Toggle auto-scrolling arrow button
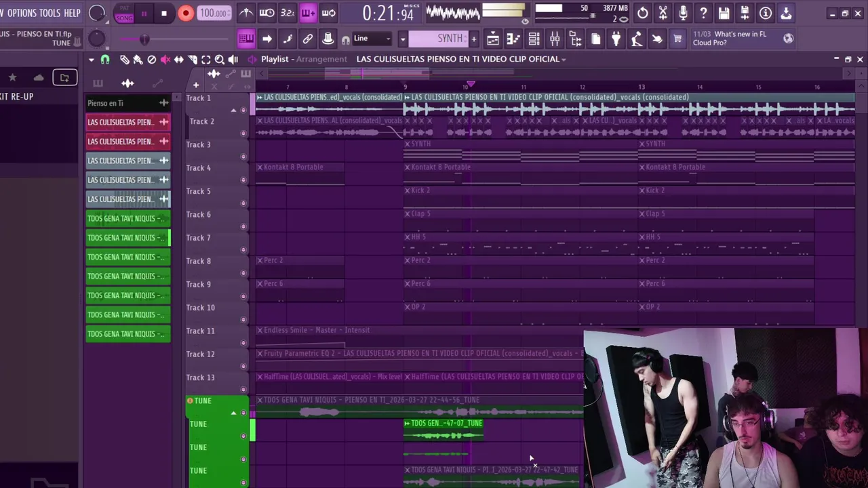The image size is (868, 488). click(267, 39)
